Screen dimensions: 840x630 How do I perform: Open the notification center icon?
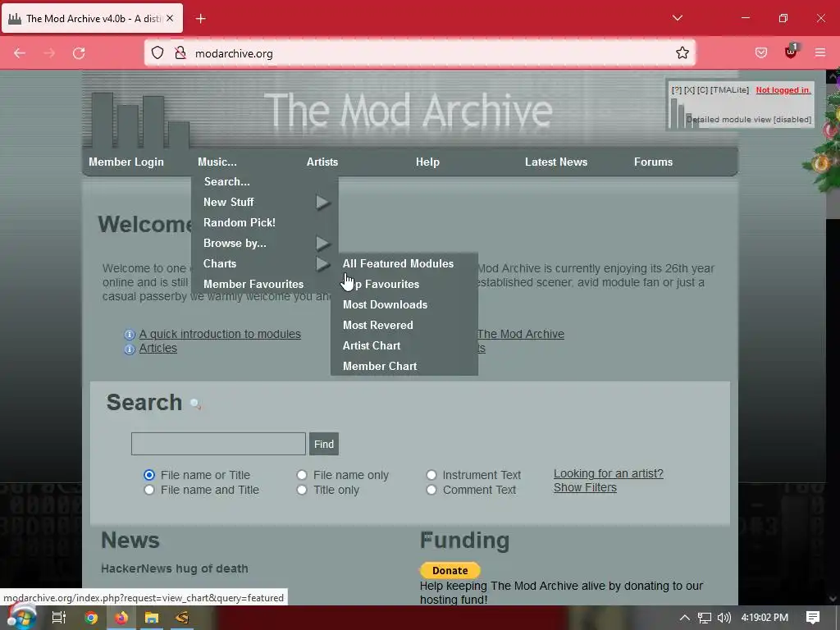[813, 618]
